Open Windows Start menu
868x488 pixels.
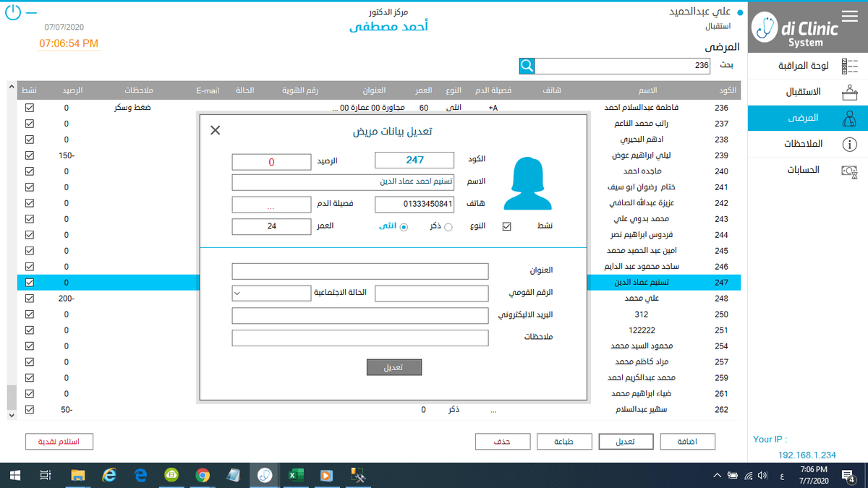click(14, 475)
